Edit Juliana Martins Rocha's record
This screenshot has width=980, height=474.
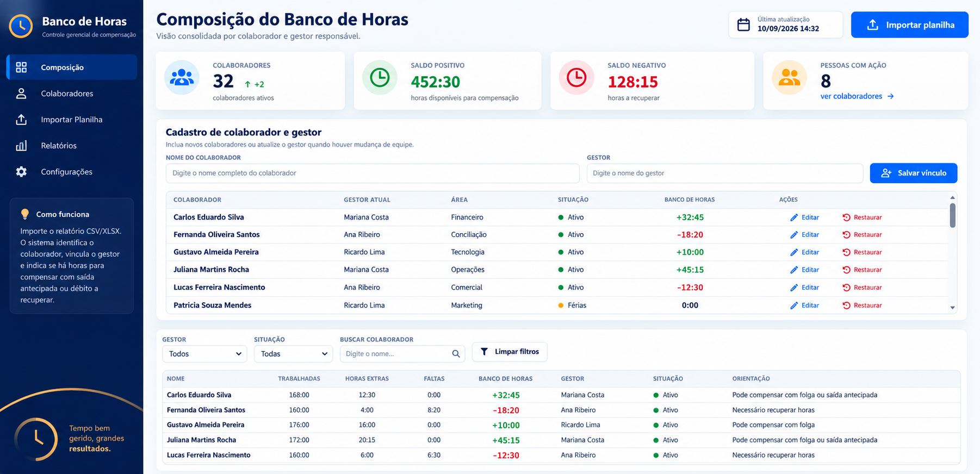[805, 270]
